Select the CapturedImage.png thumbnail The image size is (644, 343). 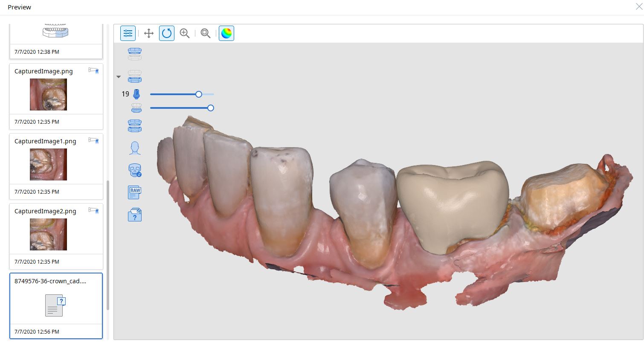pos(48,94)
